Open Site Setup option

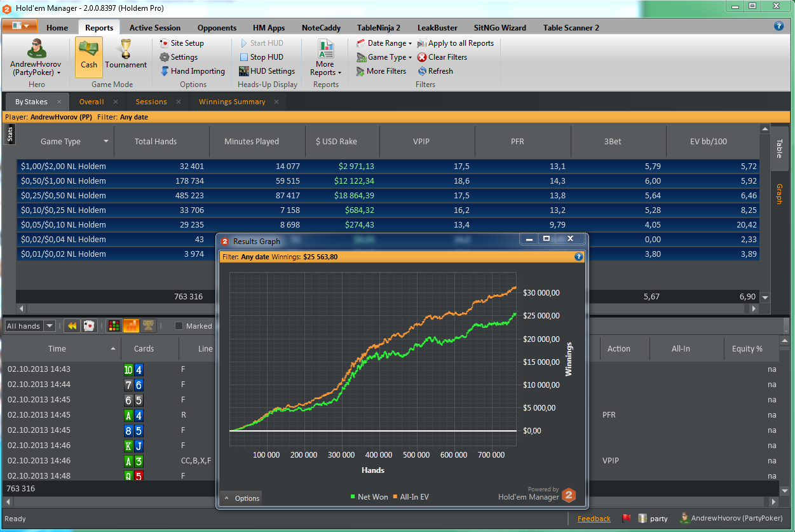(x=182, y=43)
